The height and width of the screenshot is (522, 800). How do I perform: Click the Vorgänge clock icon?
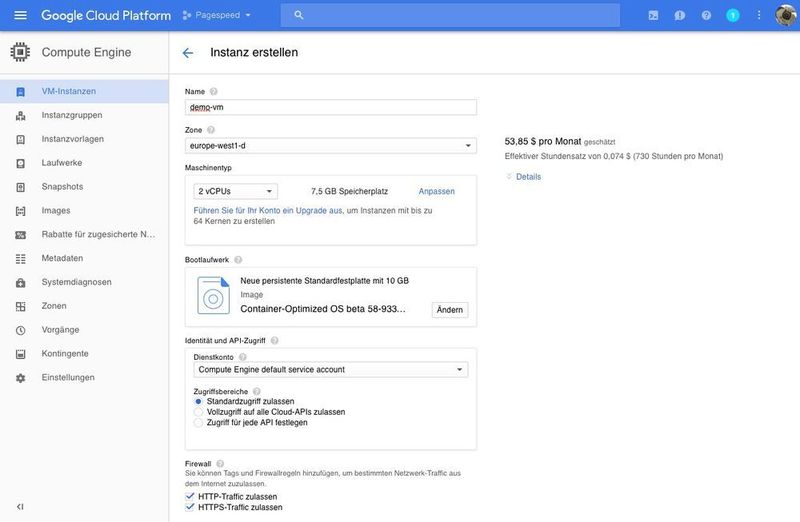click(20, 330)
